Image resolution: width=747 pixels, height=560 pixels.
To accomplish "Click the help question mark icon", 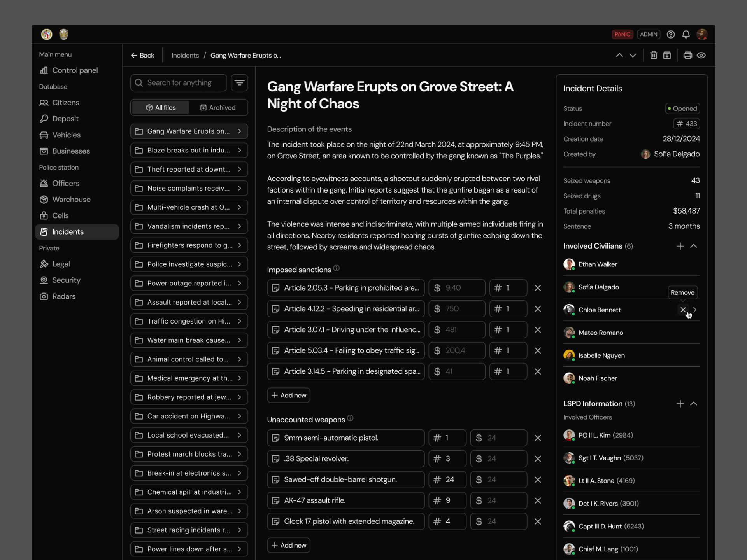I will pos(671,34).
